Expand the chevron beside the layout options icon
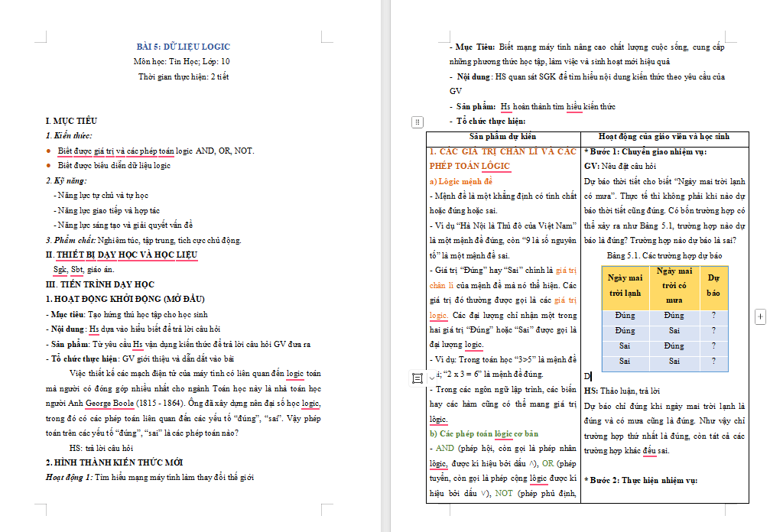Image resolution: width=783 pixels, height=532 pixels. [x=430, y=378]
